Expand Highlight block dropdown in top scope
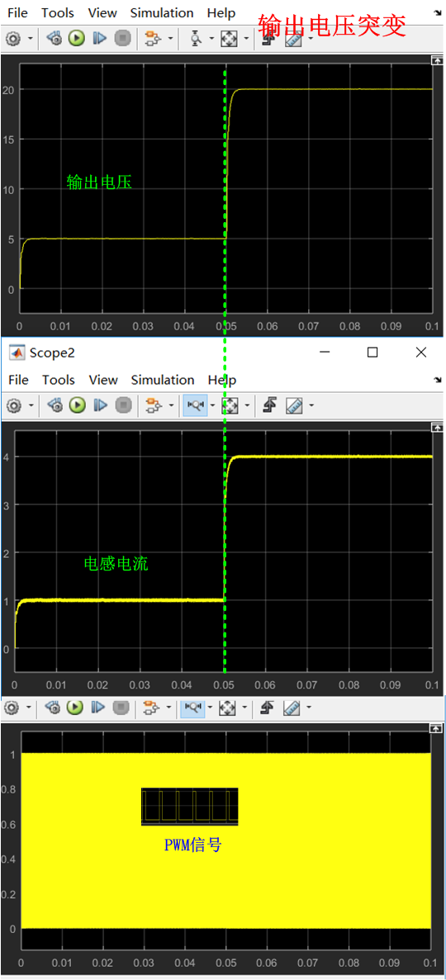The width and height of the screenshot is (446, 980). point(169,40)
